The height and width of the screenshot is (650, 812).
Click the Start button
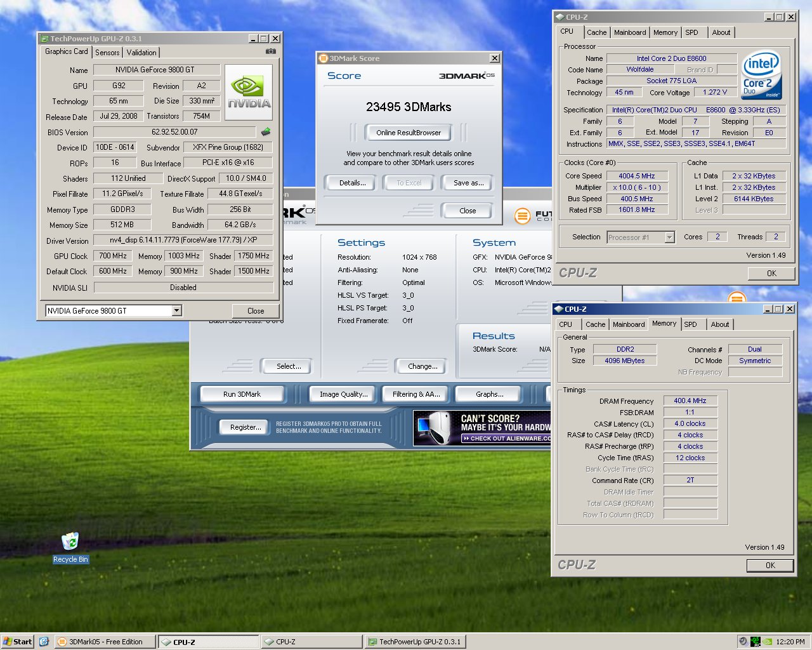[x=17, y=642]
